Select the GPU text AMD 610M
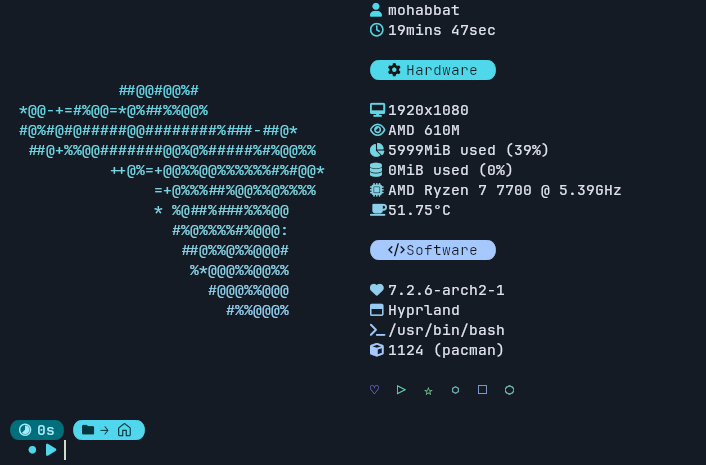Screen dimensions: 706x465 pyautogui.click(x=424, y=130)
